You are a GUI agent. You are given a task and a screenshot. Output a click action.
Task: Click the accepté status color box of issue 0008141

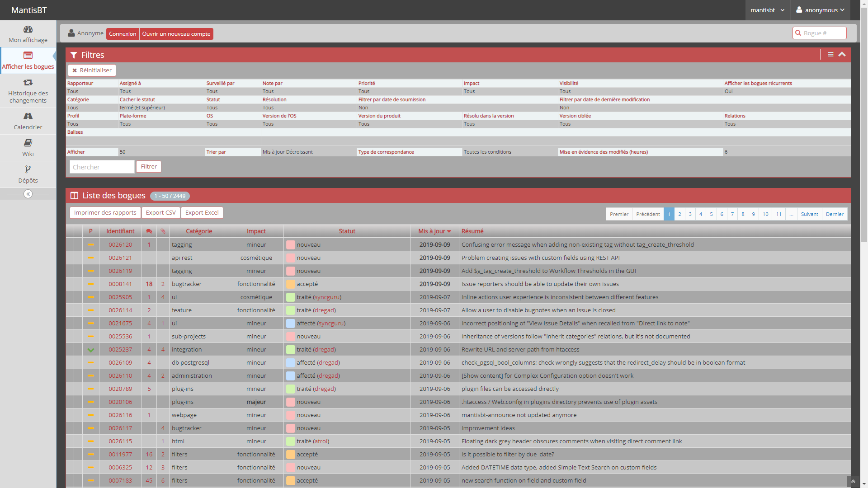click(291, 284)
